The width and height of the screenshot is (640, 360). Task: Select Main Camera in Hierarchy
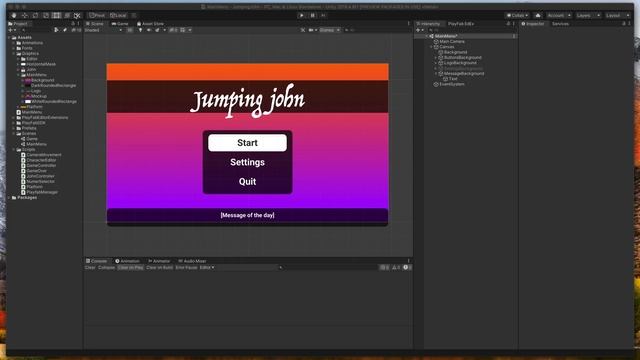click(449, 42)
